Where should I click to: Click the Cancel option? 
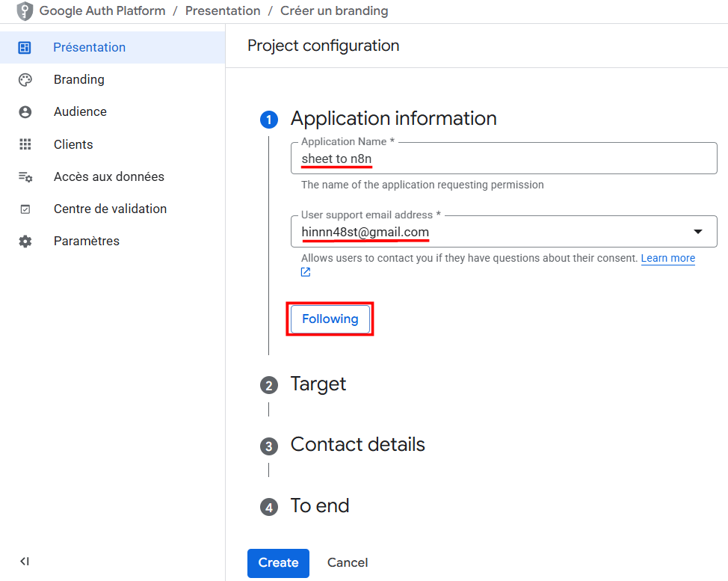[347, 562]
